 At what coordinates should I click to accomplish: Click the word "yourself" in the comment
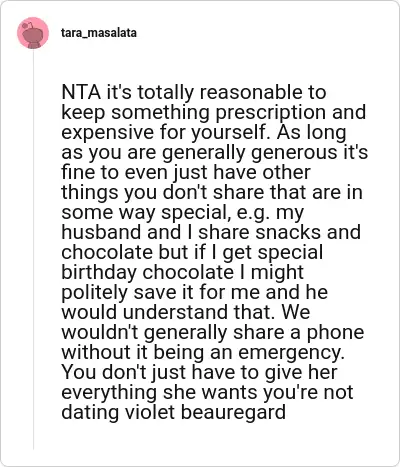point(230,133)
